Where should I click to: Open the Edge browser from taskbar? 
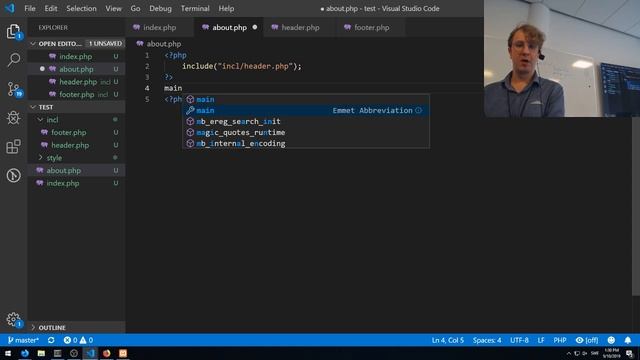(24, 353)
